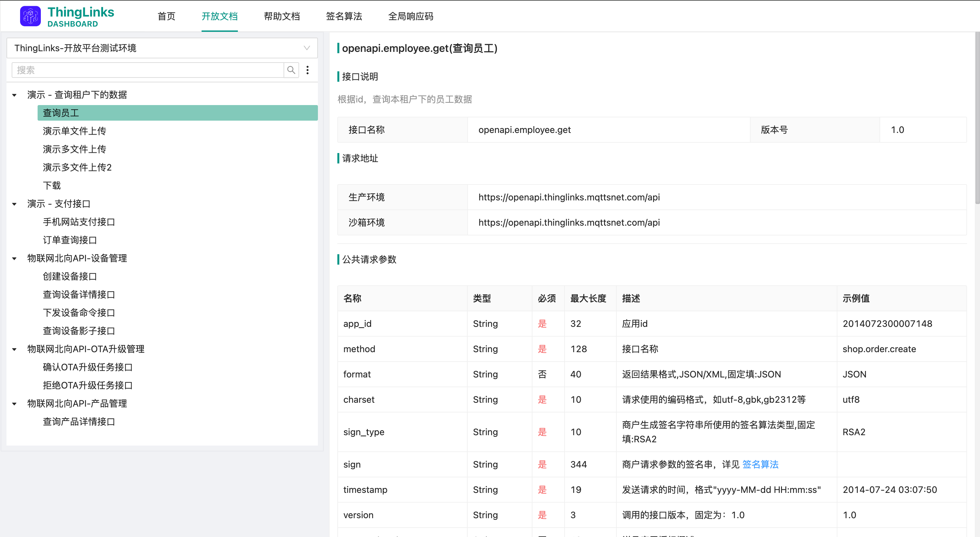The image size is (980, 537).
Task: Click the charset parameter name
Action: pos(359,400)
